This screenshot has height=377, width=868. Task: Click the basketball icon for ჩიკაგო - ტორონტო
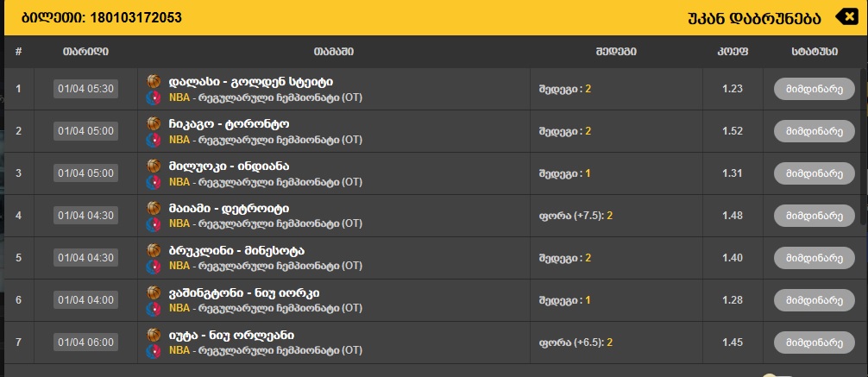pyautogui.click(x=154, y=123)
